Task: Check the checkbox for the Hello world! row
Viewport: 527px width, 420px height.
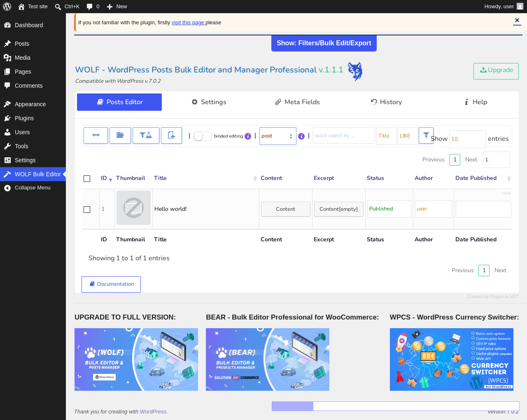Action: pos(87,210)
